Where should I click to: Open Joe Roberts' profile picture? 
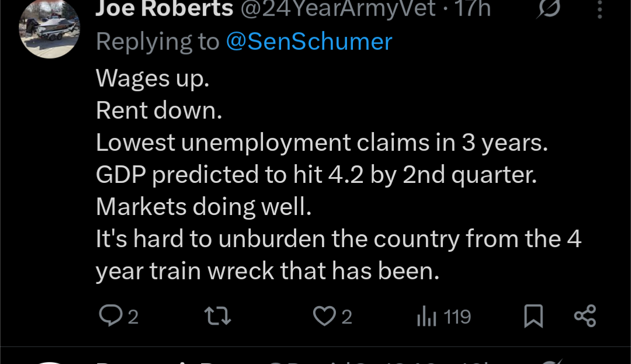coord(49,28)
